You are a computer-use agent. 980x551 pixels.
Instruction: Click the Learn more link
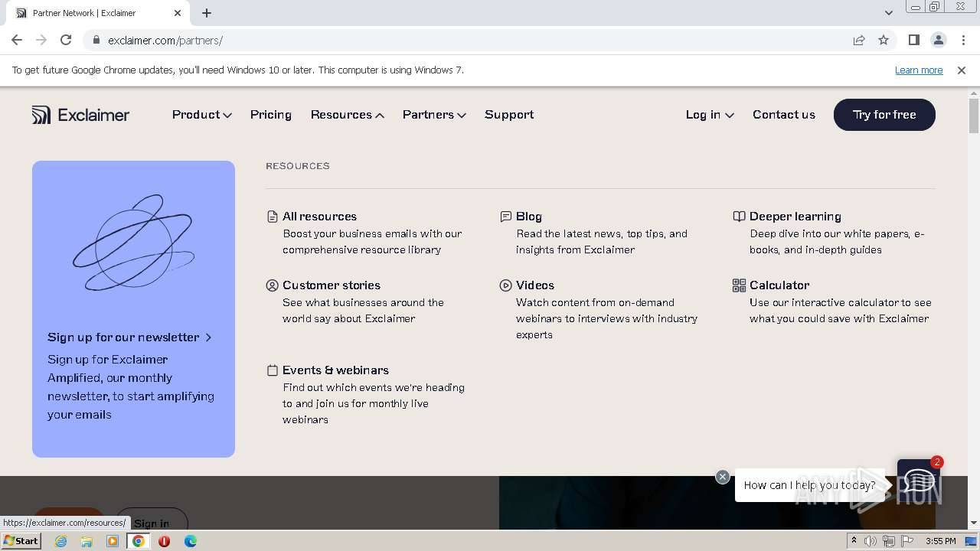tap(919, 70)
